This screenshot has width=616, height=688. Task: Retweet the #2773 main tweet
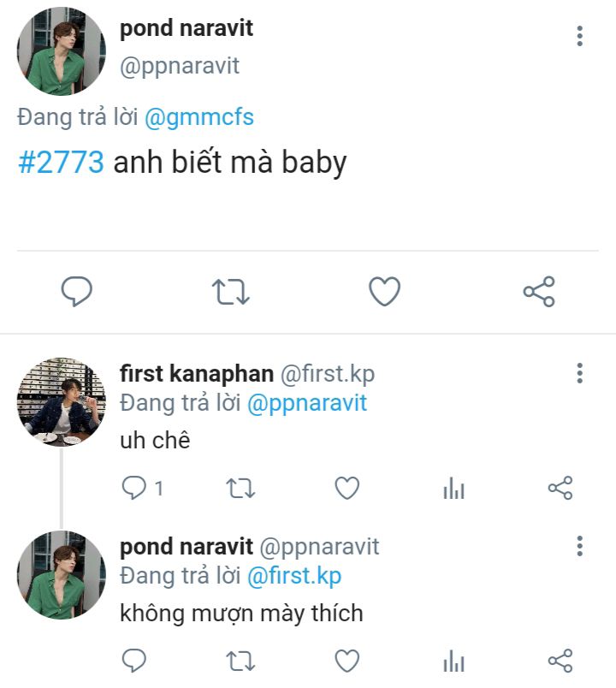pyautogui.click(x=230, y=293)
